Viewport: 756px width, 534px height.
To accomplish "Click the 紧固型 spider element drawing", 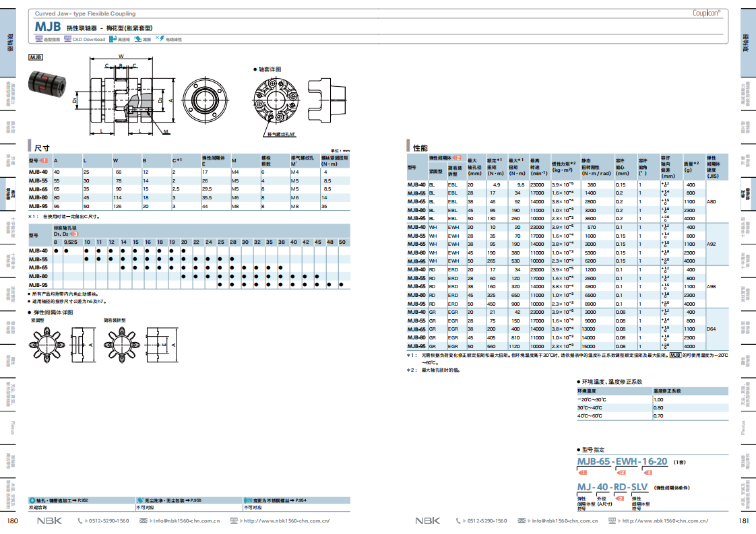I will (x=62, y=345).
